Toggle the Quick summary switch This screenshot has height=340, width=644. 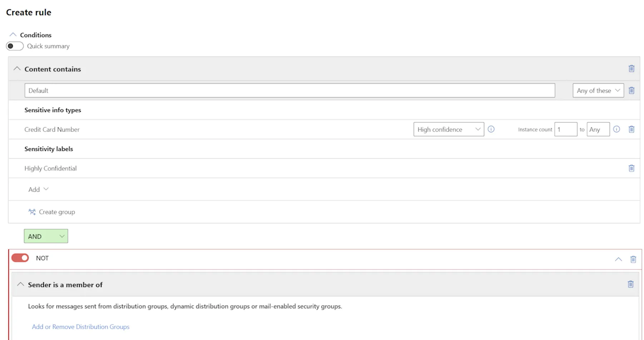(x=15, y=46)
